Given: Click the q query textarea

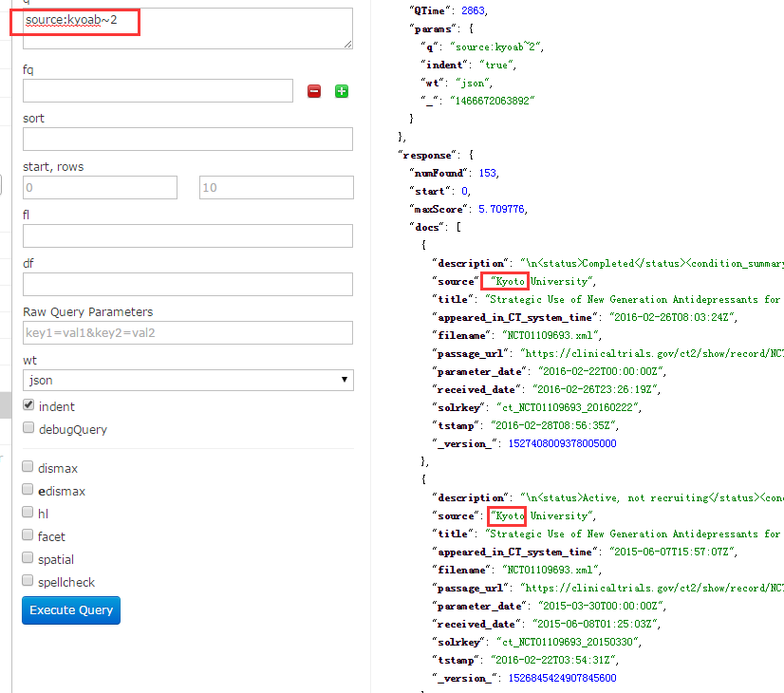Looking at the screenshot, I should click(x=188, y=28).
